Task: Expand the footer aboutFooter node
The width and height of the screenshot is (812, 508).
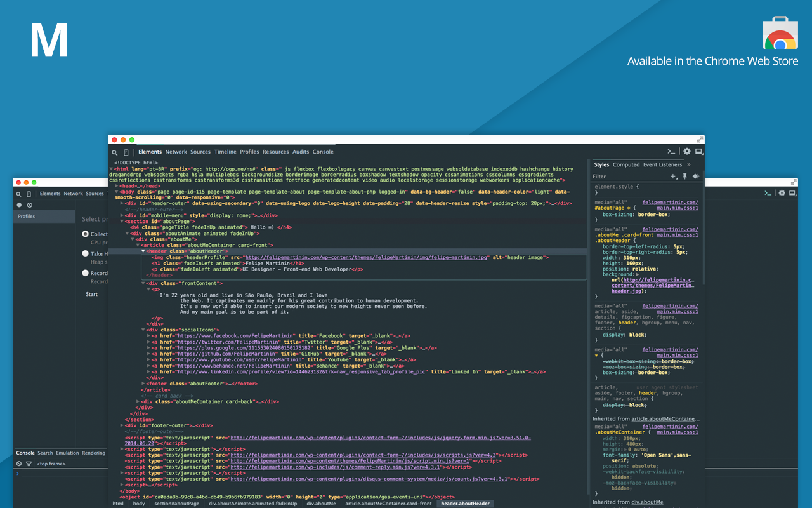Action: (143, 384)
